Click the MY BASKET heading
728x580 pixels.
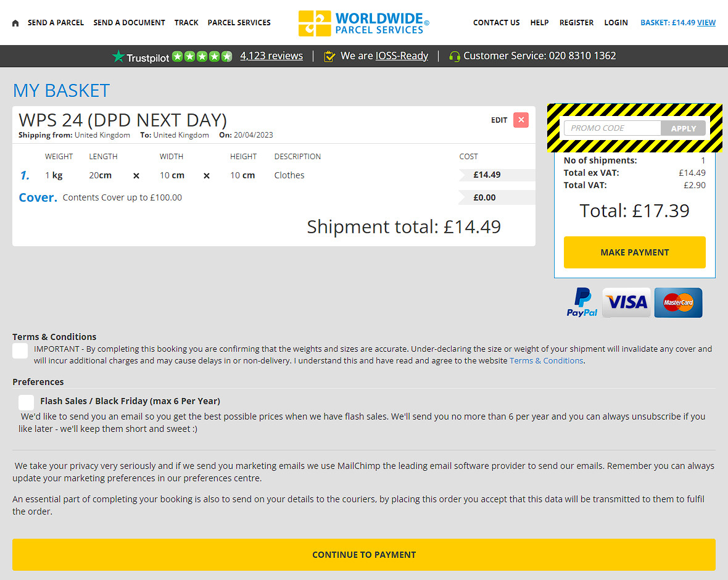coord(61,91)
